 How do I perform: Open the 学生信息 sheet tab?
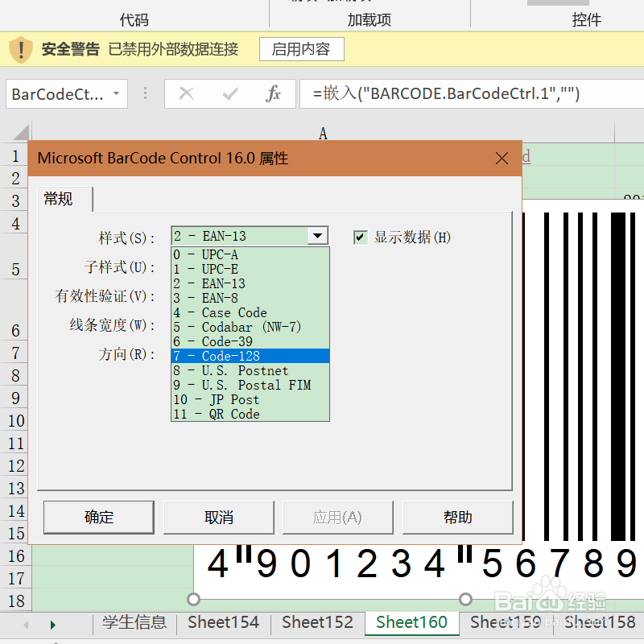[x=134, y=621]
